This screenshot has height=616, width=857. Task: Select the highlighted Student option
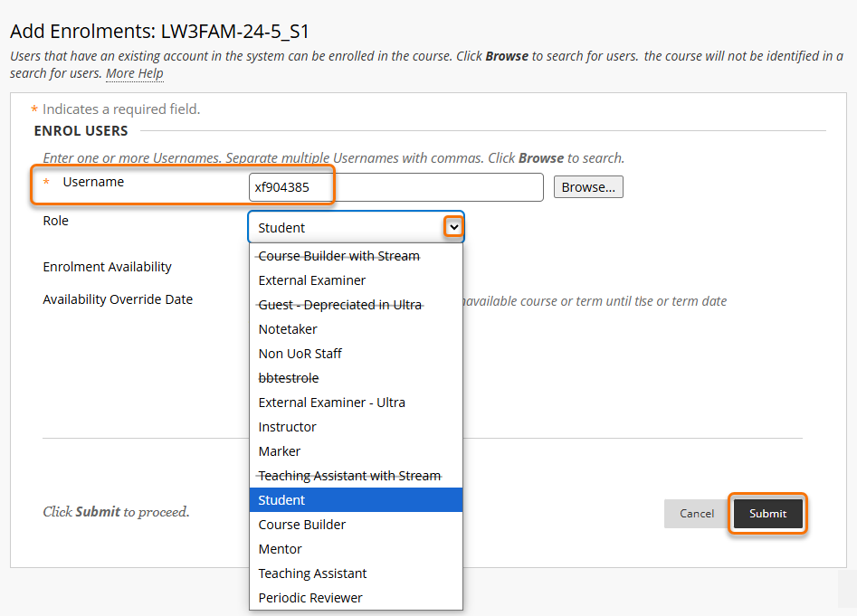[x=281, y=500]
